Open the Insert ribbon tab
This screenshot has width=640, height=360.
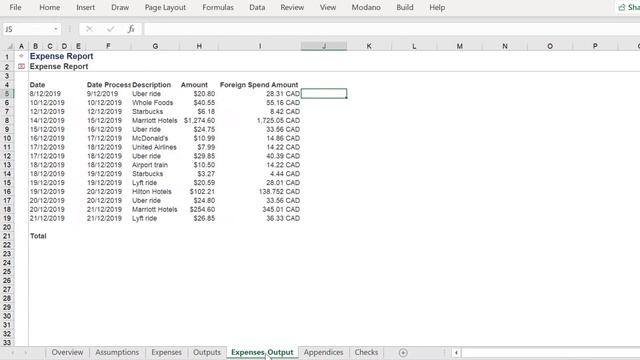[x=85, y=7]
